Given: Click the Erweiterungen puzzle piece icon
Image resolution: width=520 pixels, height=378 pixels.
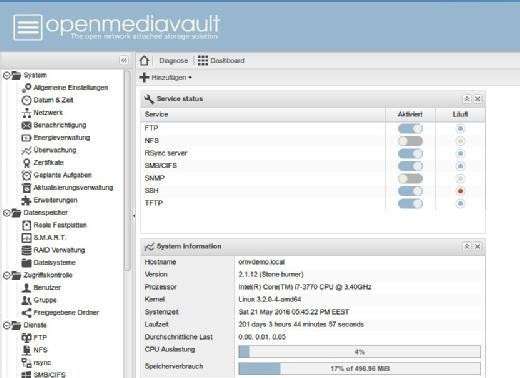Looking at the screenshot, I should click(26, 200).
